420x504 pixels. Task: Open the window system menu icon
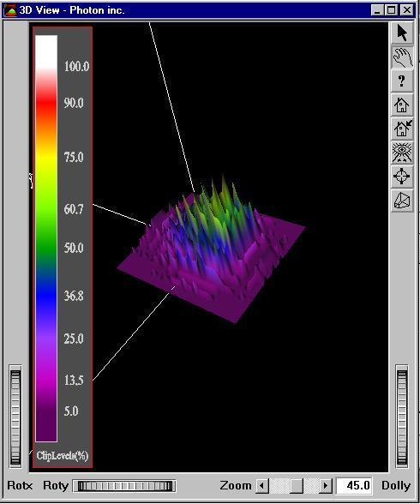click(x=10, y=10)
